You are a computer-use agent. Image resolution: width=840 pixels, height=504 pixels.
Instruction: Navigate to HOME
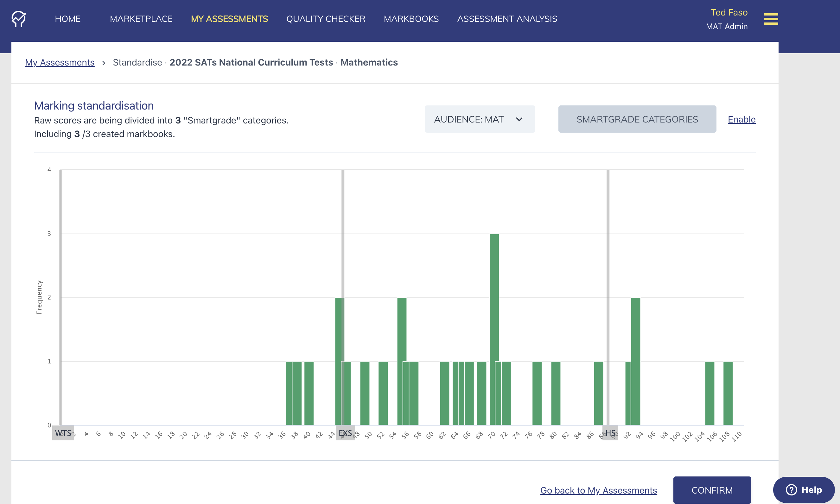click(x=67, y=19)
